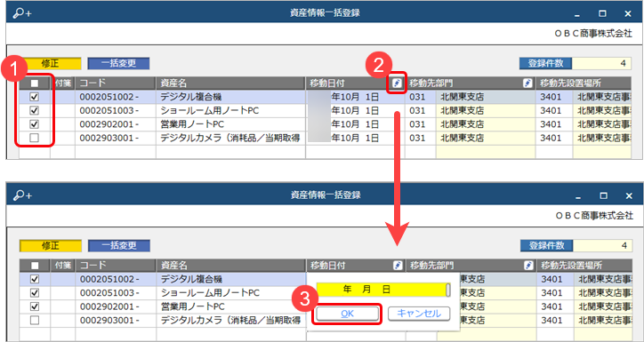Image resolution: width=644 pixels, height=342 pixels.
Task: Select code 0002903001 cell in upper window
Action: point(116,139)
